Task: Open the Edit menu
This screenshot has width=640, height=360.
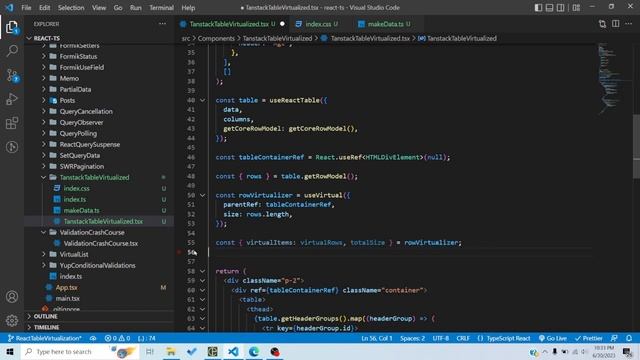Action: coord(44,8)
